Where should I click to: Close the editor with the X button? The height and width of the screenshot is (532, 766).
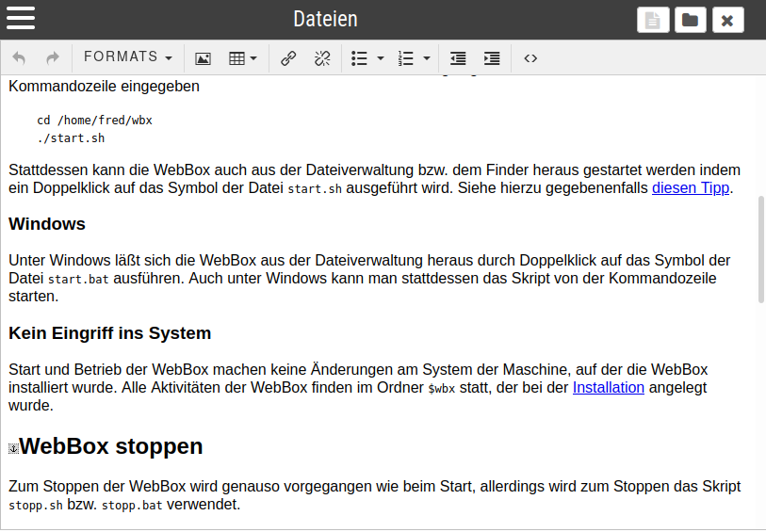[x=728, y=20]
